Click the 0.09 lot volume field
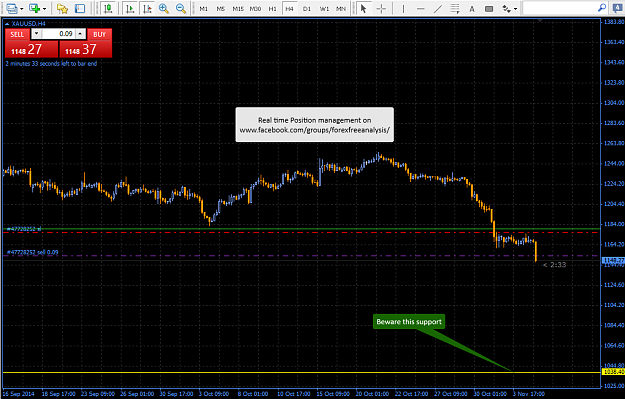The height and width of the screenshot is (399, 625). (58, 34)
